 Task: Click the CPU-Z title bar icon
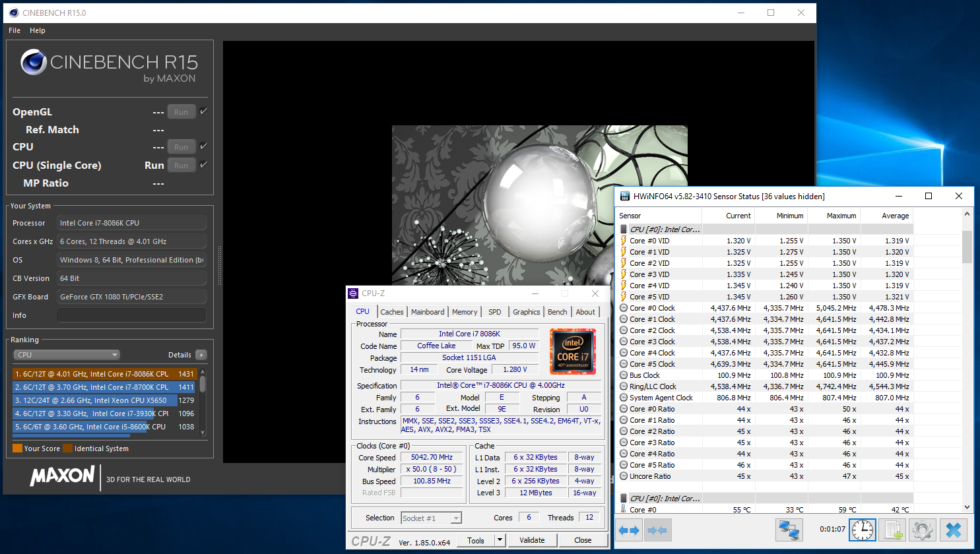point(353,293)
